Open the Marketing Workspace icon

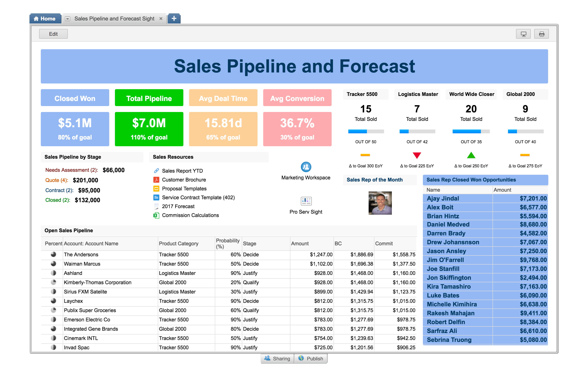pos(306,167)
